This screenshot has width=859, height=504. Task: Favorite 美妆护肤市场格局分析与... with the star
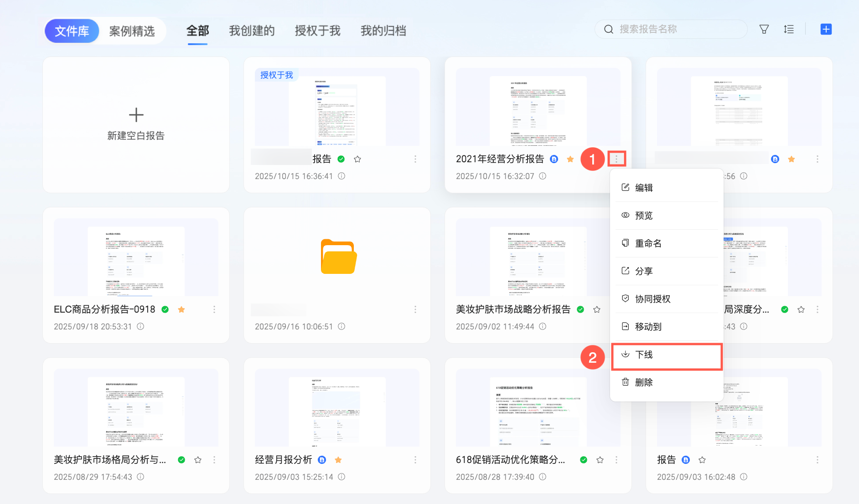[x=198, y=460]
